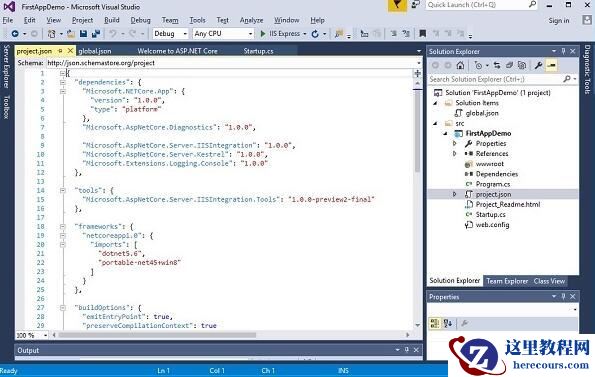Switch to the Startup.cs tab
Image resolution: width=595 pixels, height=377 pixels.
(x=258, y=51)
